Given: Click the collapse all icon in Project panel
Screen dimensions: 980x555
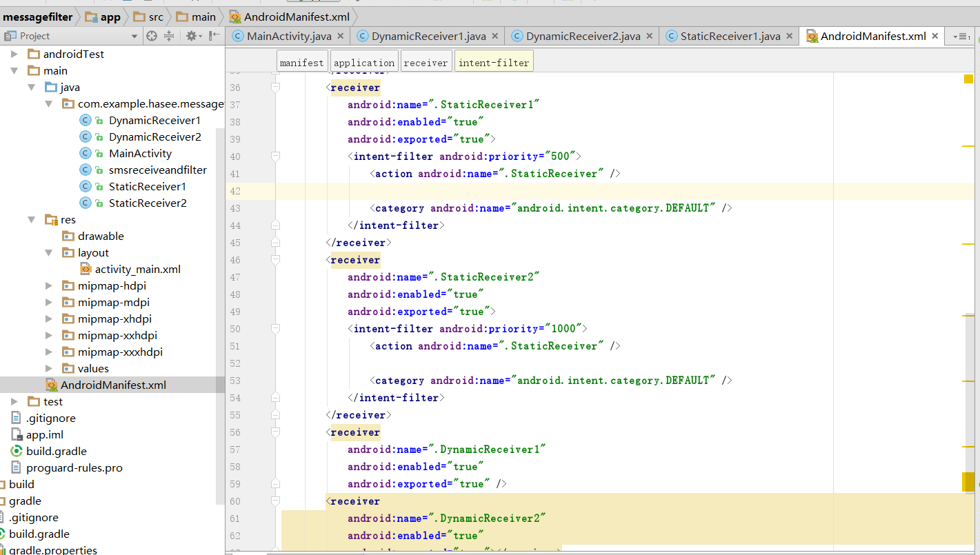Looking at the screenshot, I should (169, 36).
